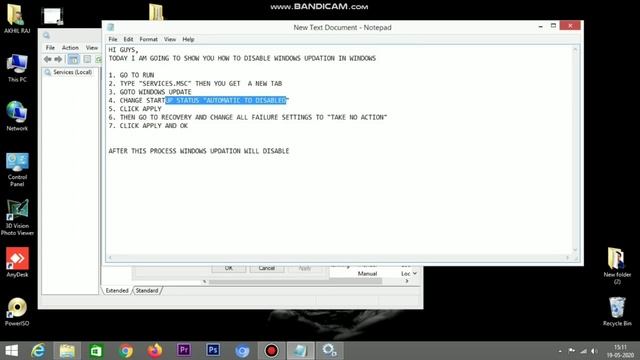
Task: Click the Back arrow in Services toolbar
Action: (48, 59)
